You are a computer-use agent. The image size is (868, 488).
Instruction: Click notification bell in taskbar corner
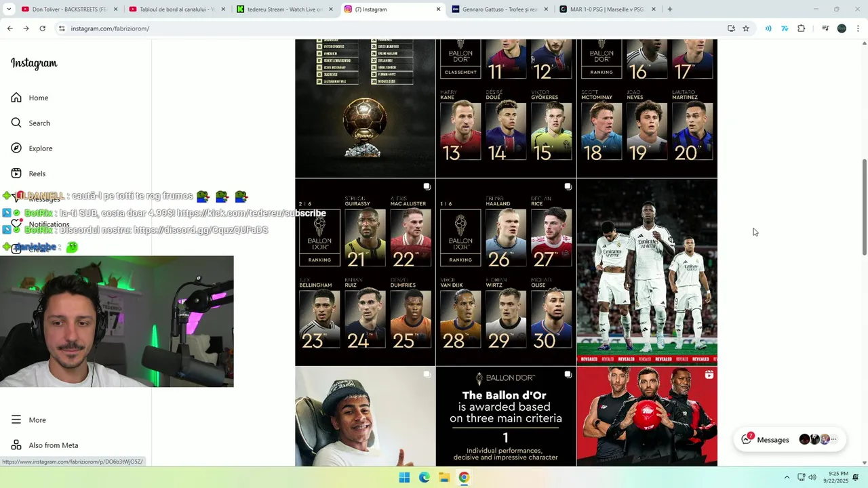tap(856, 477)
